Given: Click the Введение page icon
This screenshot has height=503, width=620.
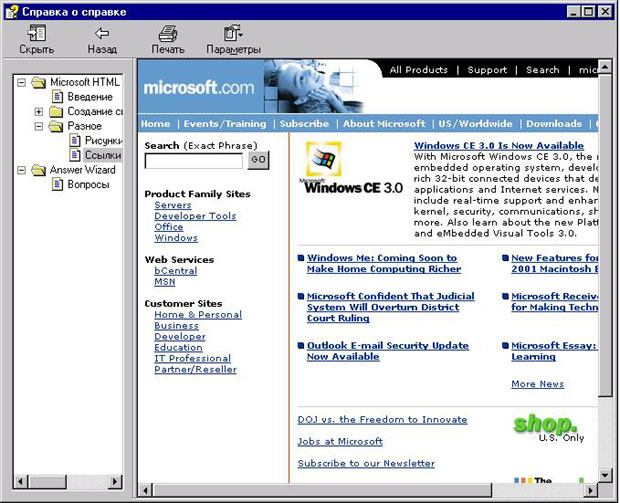Looking at the screenshot, I should coord(57,96).
